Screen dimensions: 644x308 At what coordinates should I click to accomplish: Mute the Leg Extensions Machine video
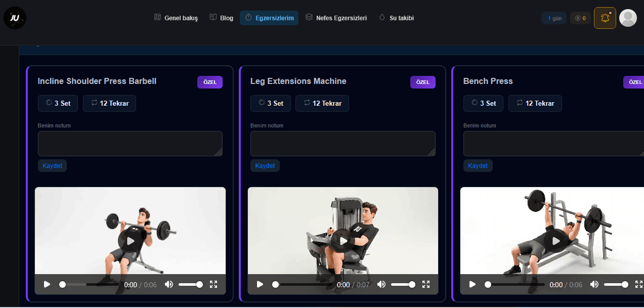(x=381, y=284)
